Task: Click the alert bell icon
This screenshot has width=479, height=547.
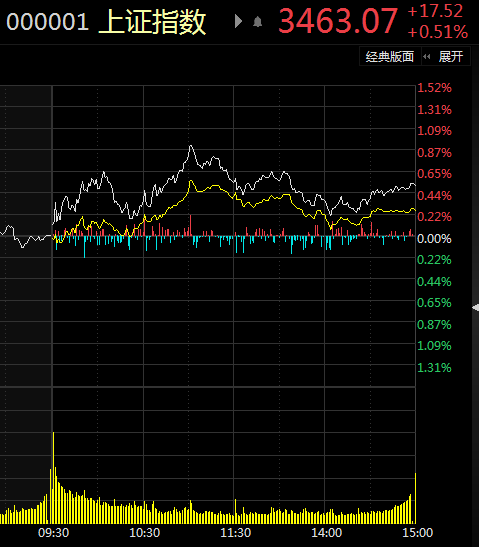Action: click(257, 22)
